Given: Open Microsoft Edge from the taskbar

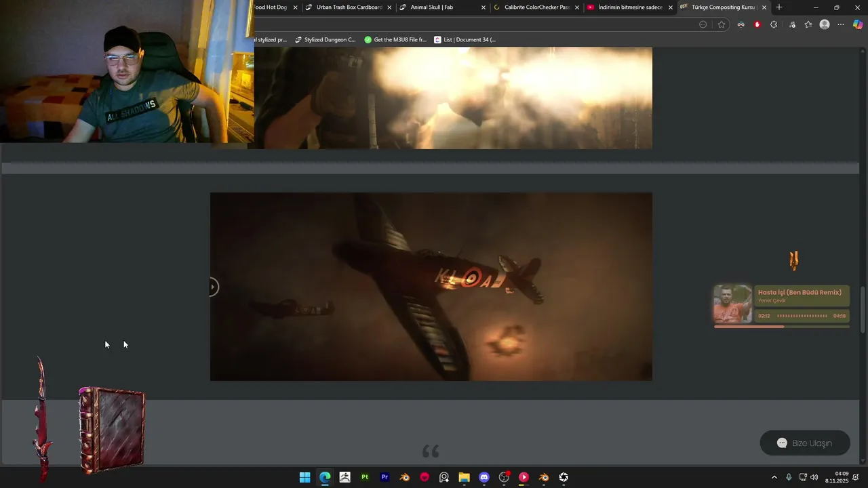Looking at the screenshot, I should pos(325,477).
